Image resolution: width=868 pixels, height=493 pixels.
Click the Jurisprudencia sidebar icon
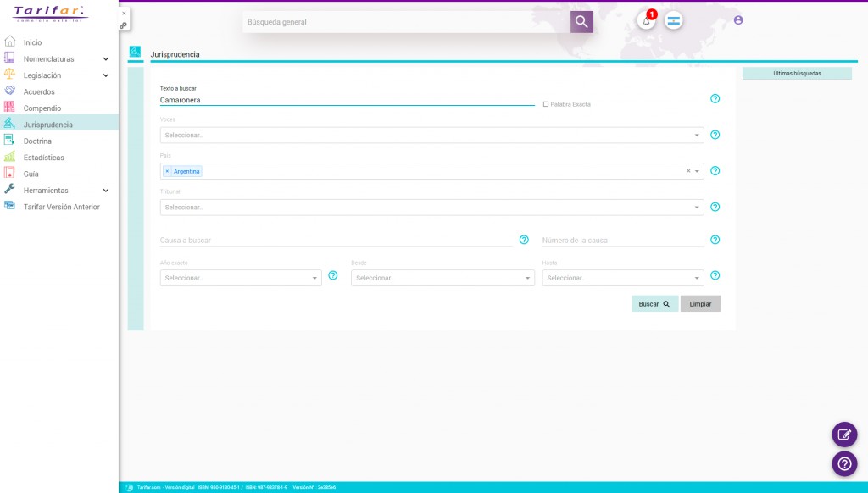pyautogui.click(x=9, y=124)
